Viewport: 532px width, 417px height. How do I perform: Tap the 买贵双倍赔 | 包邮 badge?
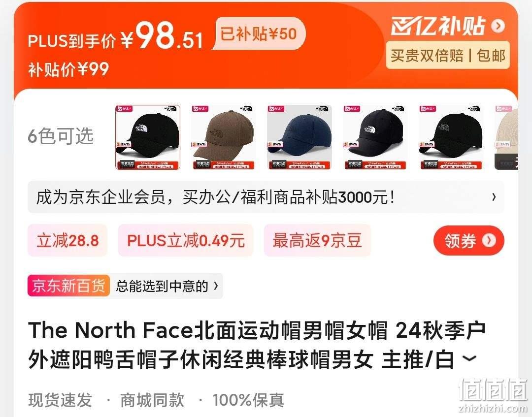[x=448, y=55]
